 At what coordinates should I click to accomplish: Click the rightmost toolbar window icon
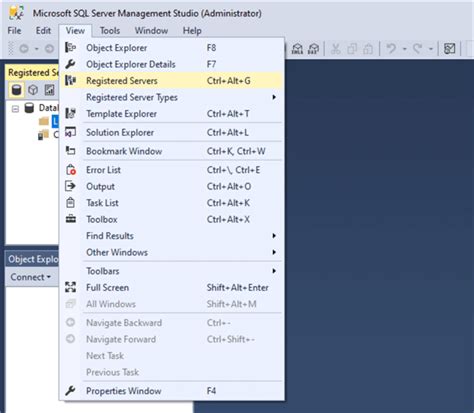coord(450,49)
